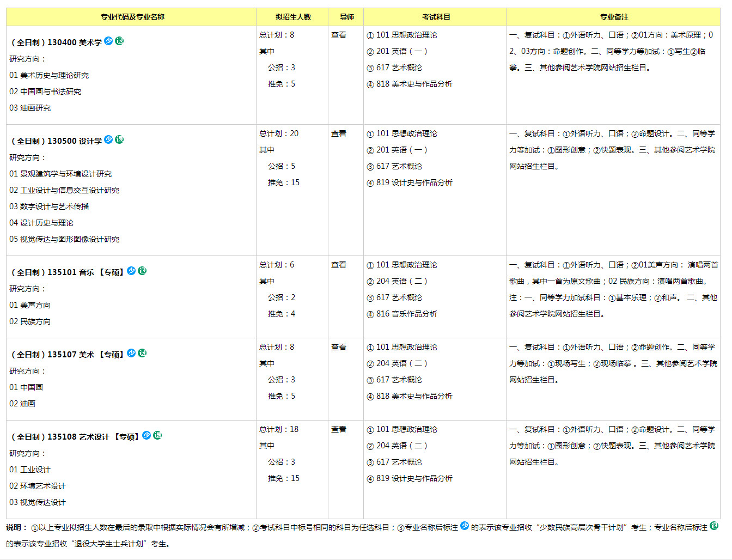Click the 导师 column header
This screenshot has width=732, height=560.
coord(347,17)
